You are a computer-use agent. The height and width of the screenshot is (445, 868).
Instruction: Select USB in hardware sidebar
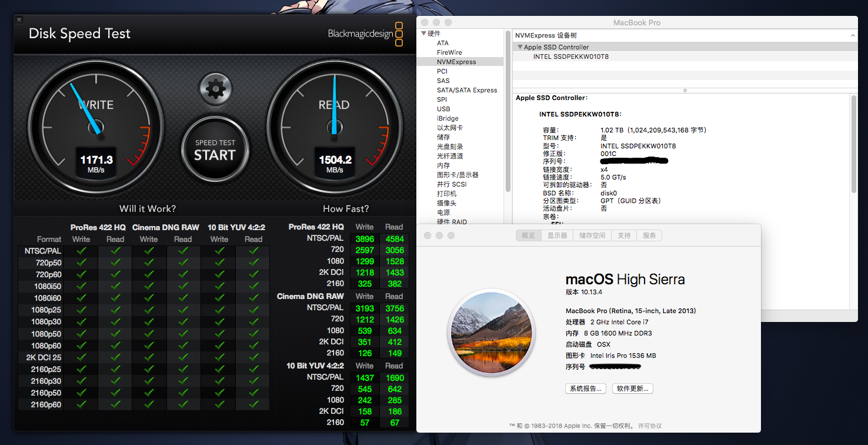point(443,109)
